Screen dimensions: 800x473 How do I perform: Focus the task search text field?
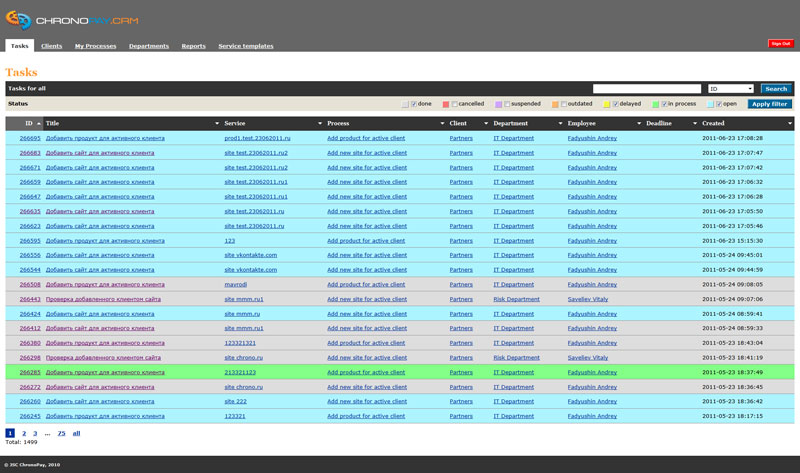(x=646, y=89)
